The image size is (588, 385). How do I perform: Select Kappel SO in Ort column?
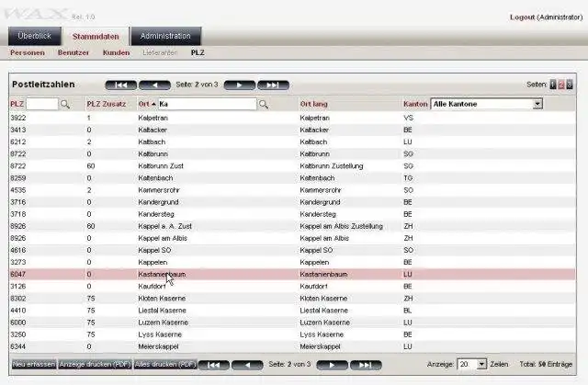(154, 251)
